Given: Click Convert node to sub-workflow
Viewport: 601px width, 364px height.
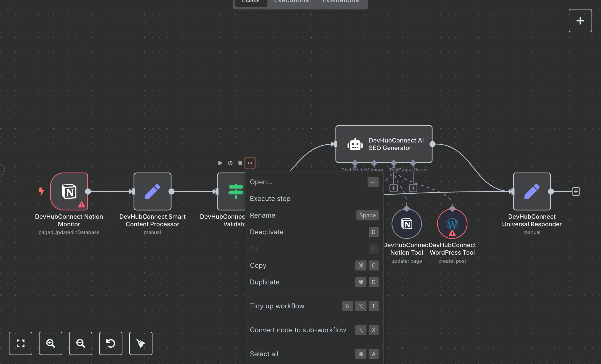Looking at the screenshot, I should coord(298,330).
